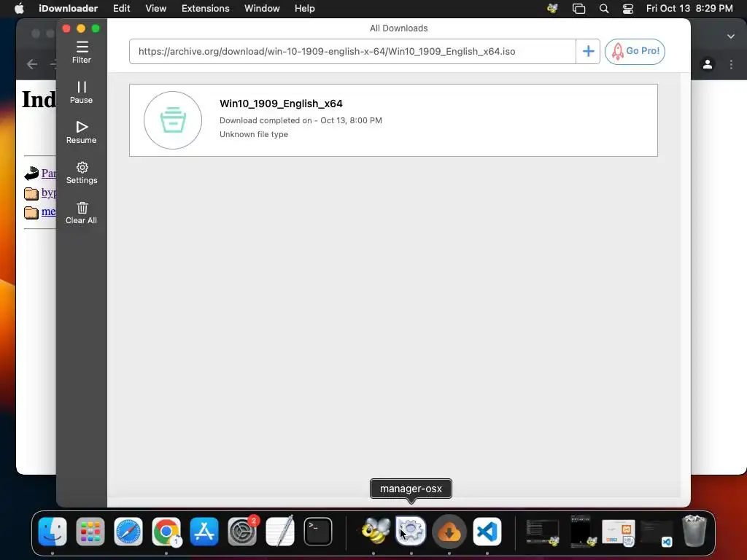The height and width of the screenshot is (560, 747).
Task: Open Parent Directory link in browser page
Action: point(49,174)
